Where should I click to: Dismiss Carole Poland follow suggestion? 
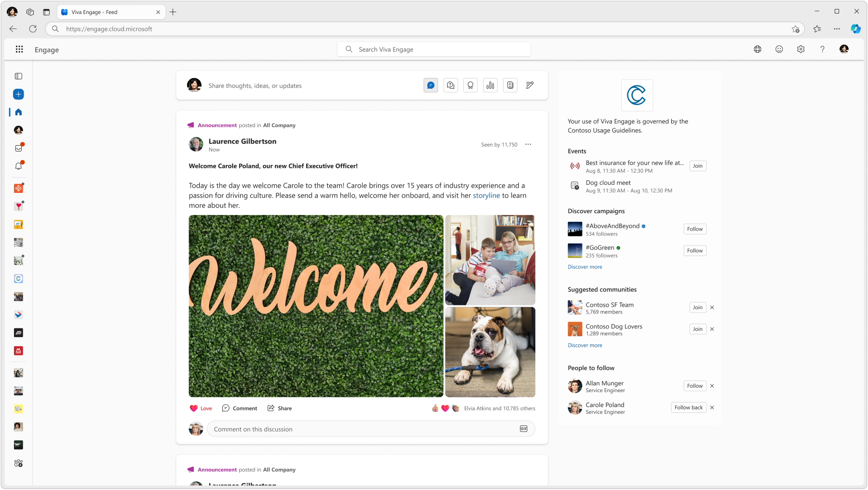[x=712, y=408]
